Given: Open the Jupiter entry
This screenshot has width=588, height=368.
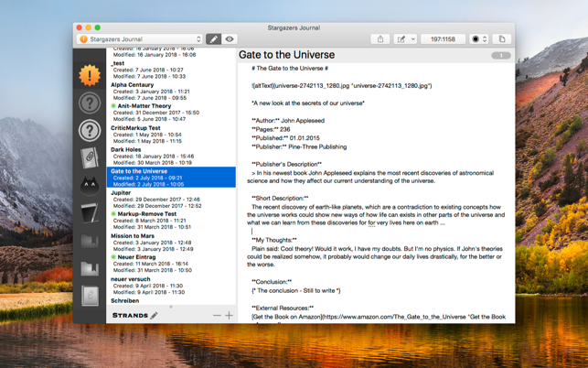Looking at the screenshot, I should 171,199.
